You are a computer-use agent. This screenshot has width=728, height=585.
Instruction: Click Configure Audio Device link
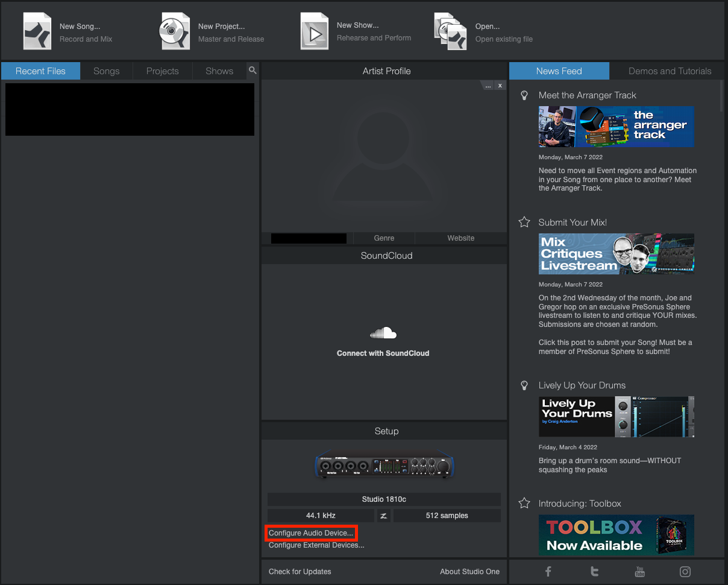[x=311, y=533]
